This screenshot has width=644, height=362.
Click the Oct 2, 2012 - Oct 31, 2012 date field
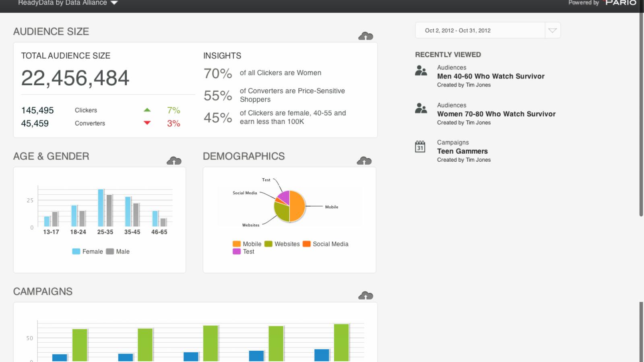coord(480,30)
